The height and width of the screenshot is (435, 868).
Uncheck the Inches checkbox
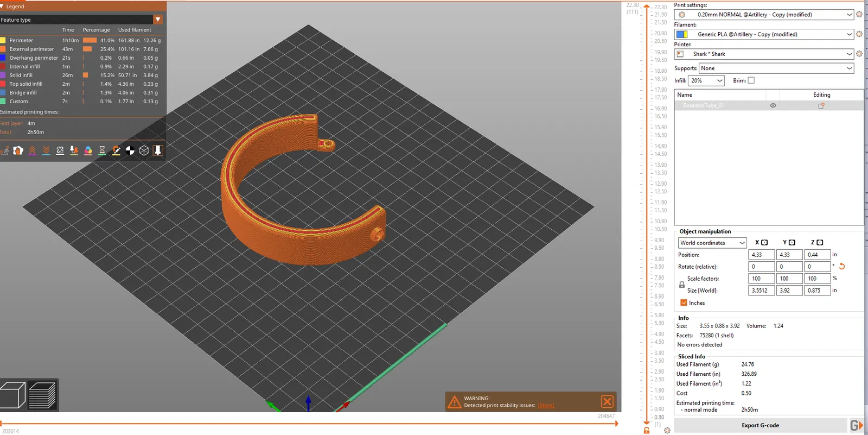684,303
